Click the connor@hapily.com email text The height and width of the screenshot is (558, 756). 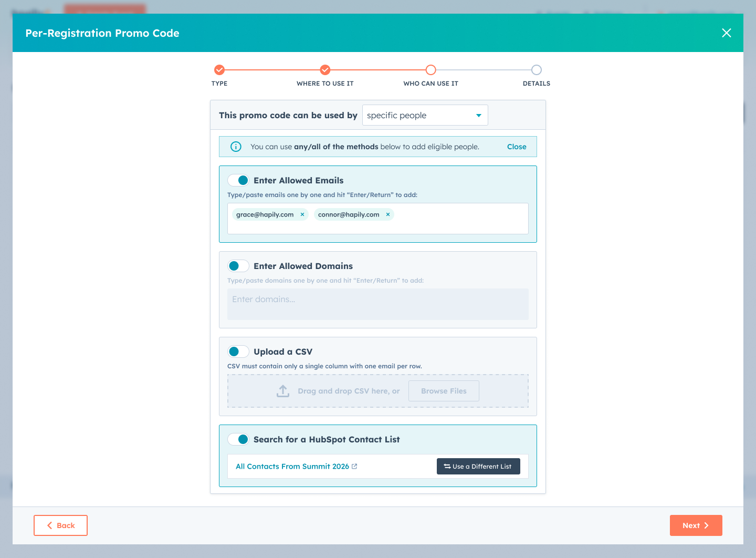click(349, 214)
